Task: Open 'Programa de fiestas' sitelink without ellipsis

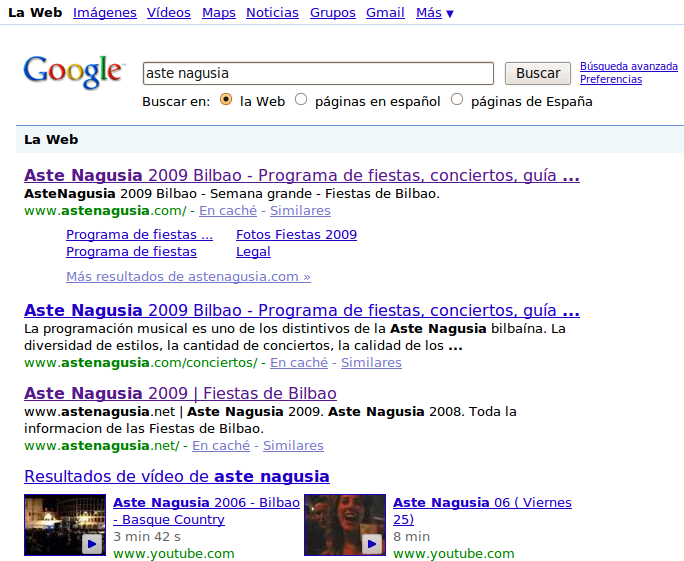Action: tap(131, 252)
